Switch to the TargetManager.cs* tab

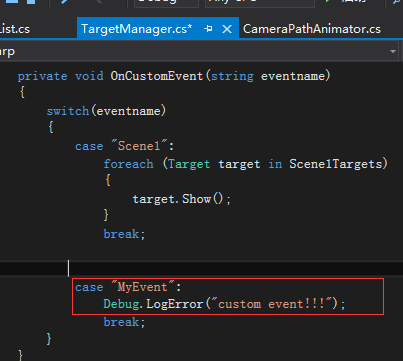(137, 29)
